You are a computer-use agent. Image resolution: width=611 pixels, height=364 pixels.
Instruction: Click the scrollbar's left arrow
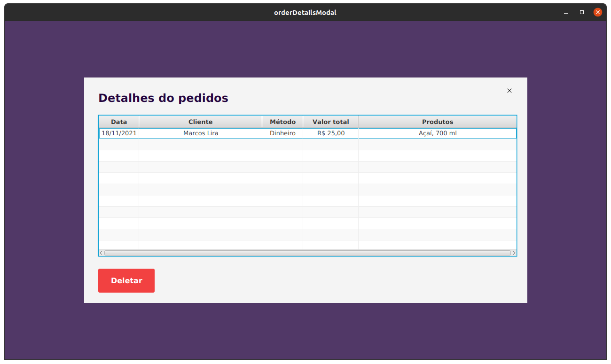(x=101, y=253)
